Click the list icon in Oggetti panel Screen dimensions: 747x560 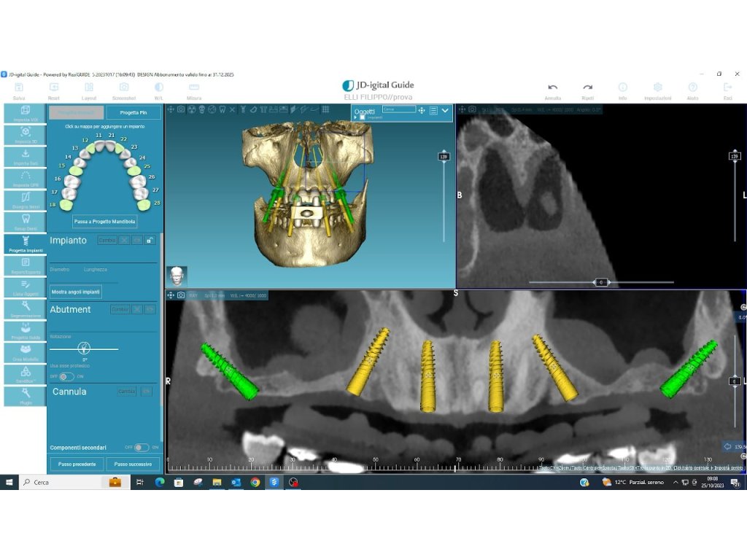point(433,111)
